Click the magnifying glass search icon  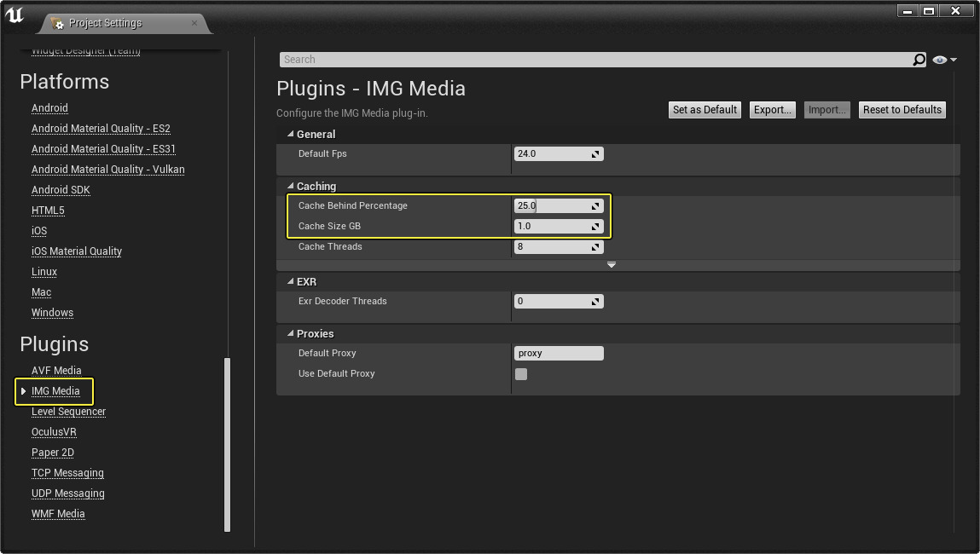coord(919,59)
